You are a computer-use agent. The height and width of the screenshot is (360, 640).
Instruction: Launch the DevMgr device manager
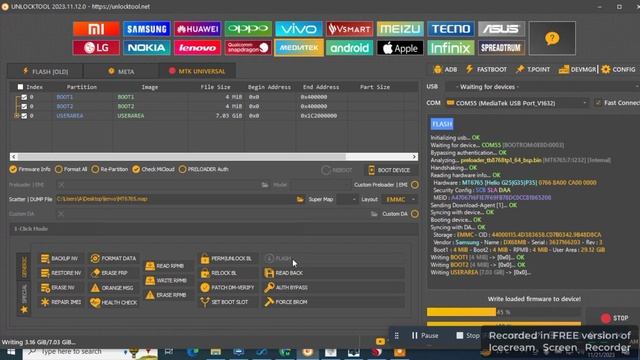pyautogui.click(x=577, y=69)
